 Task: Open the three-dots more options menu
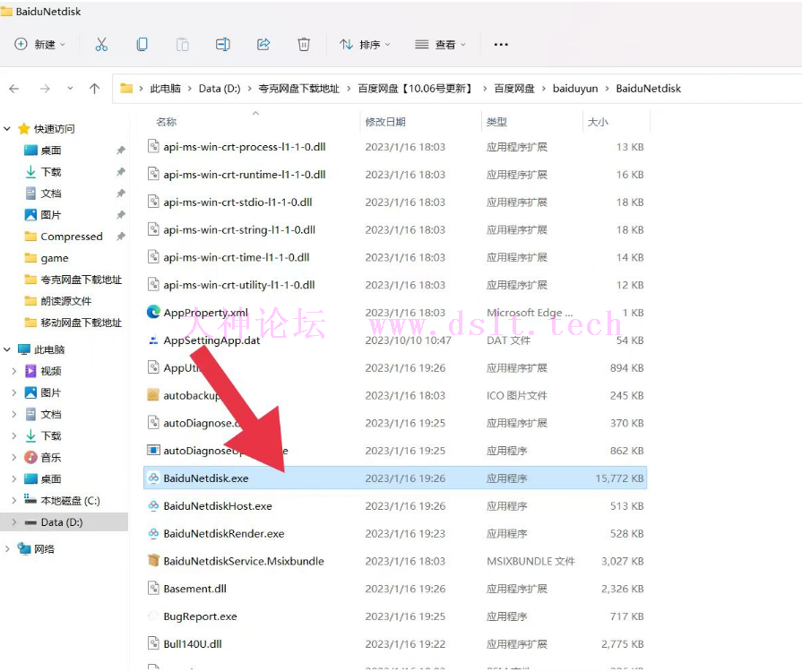click(501, 45)
